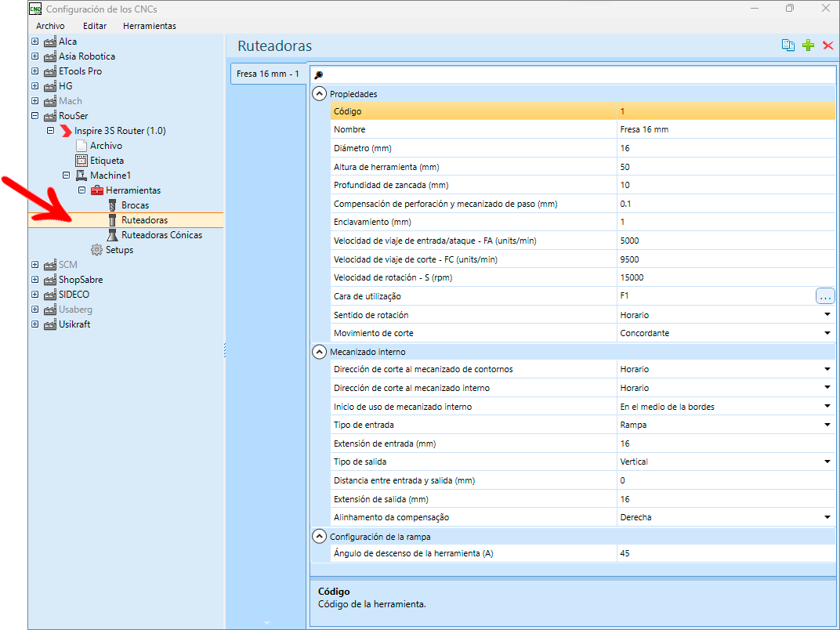Collapse the RouSer tree node
Image resolution: width=840 pixels, height=630 pixels.
(x=34, y=116)
